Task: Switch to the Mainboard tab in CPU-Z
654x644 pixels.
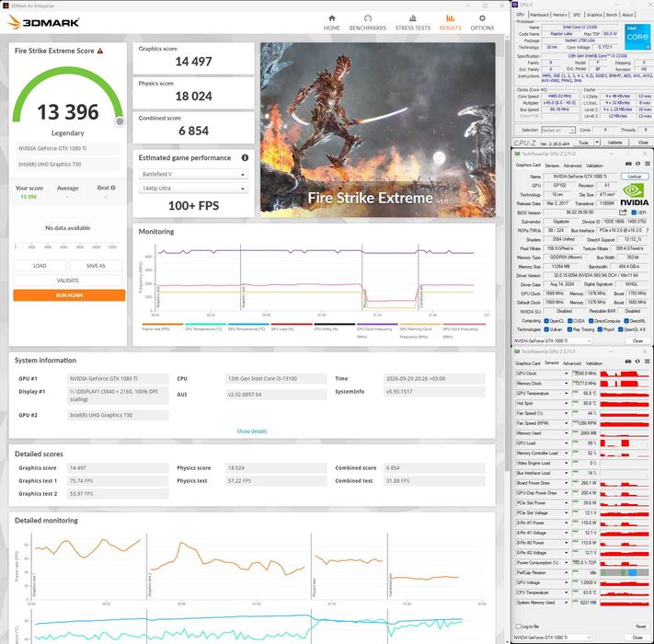Action: tap(539, 15)
